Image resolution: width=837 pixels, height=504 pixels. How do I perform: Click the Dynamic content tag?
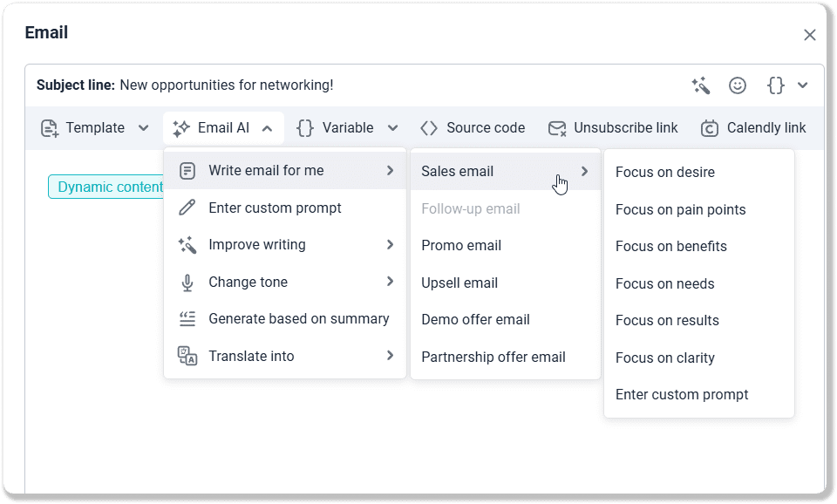click(106, 187)
